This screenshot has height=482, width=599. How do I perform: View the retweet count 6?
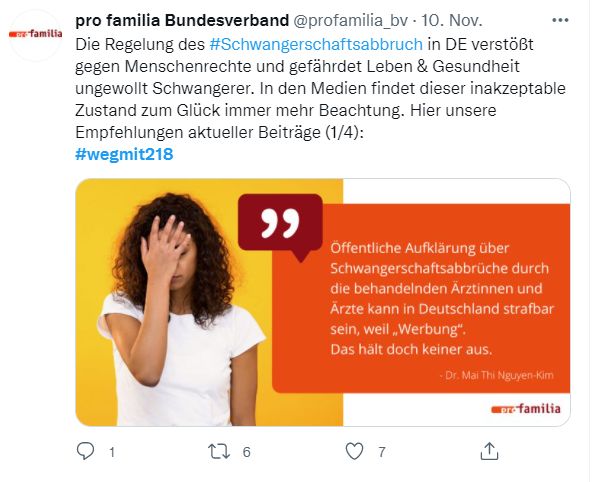pos(246,452)
